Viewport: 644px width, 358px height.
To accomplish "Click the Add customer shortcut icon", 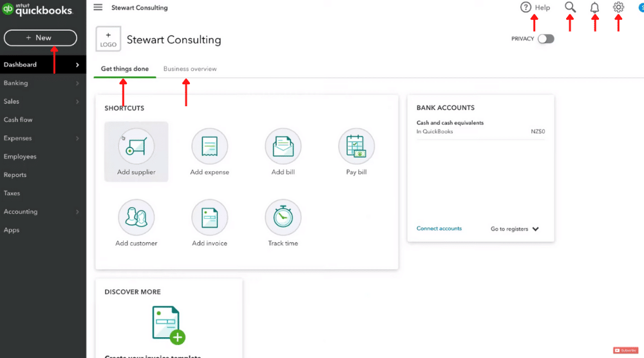I will tap(137, 217).
